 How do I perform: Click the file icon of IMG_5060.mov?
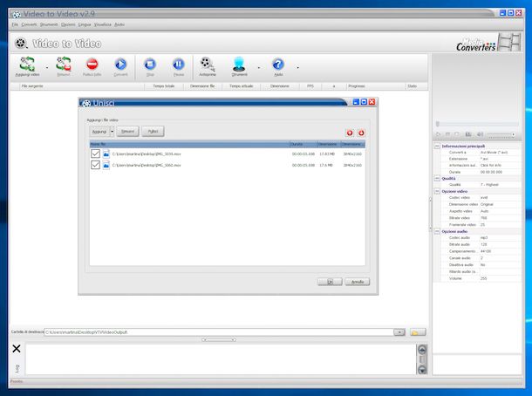click(106, 165)
